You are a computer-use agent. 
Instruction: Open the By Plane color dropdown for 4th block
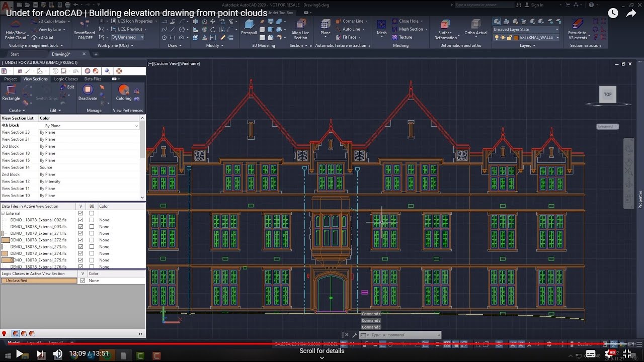tap(89, 126)
